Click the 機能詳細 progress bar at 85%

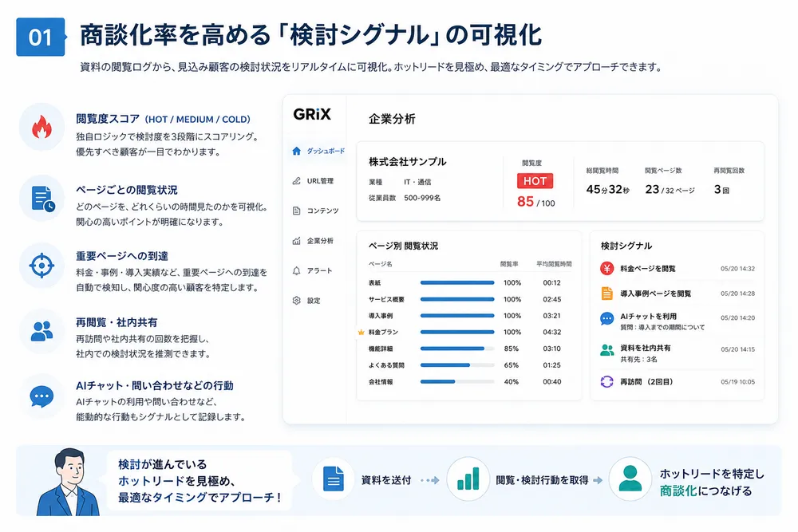(457, 349)
